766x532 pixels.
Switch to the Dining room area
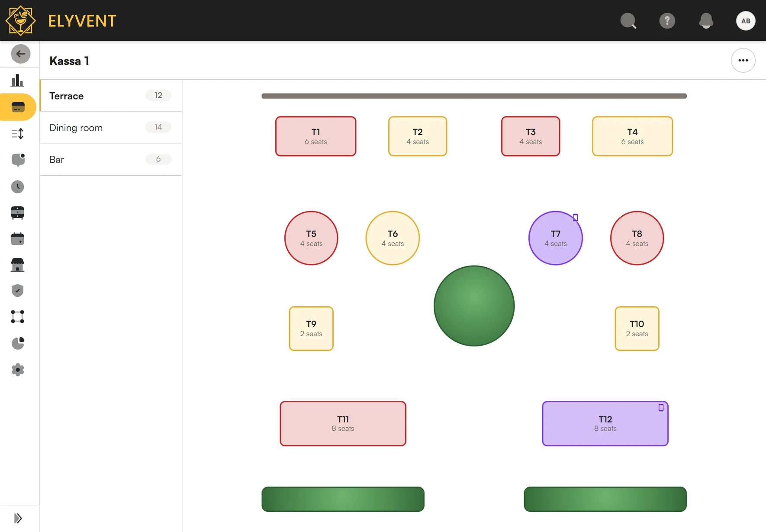pyautogui.click(x=111, y=128)
